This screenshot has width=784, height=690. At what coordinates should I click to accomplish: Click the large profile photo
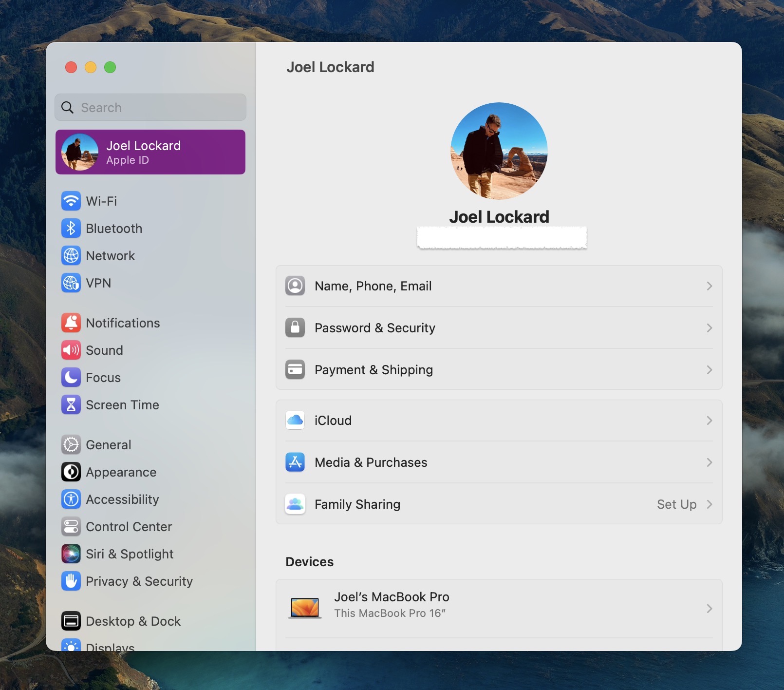click(499, 151)
